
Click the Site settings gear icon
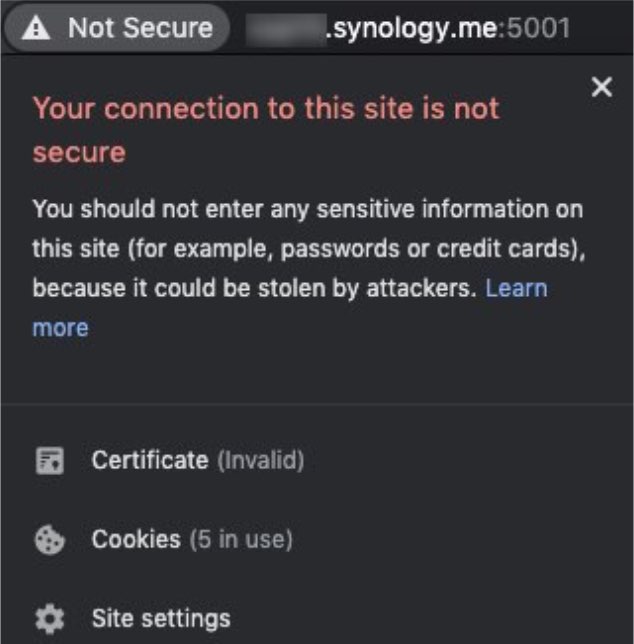tap(49, 618)
